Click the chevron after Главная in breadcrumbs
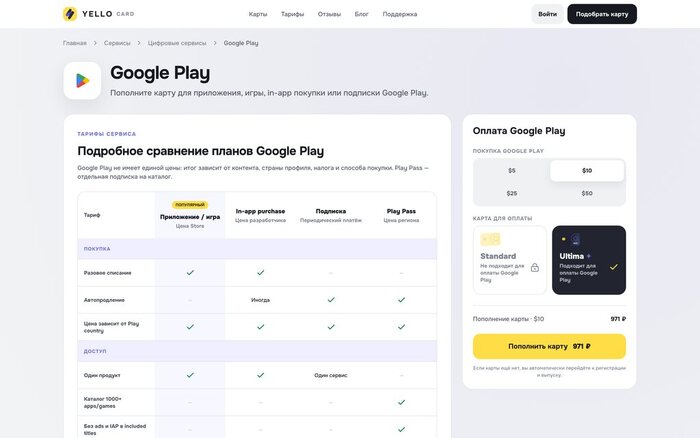 coord(95,43)
